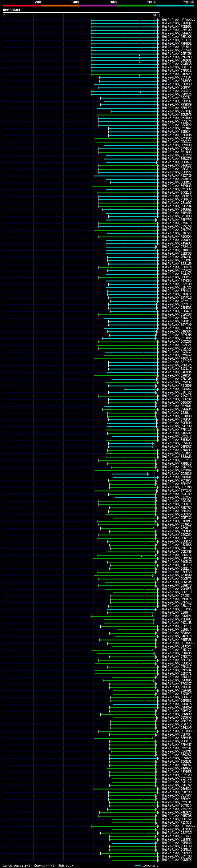Click the UniRef100_C5YMW4 label
The height and width of the screenshot is (868, 197).
(x=177, y=406)
